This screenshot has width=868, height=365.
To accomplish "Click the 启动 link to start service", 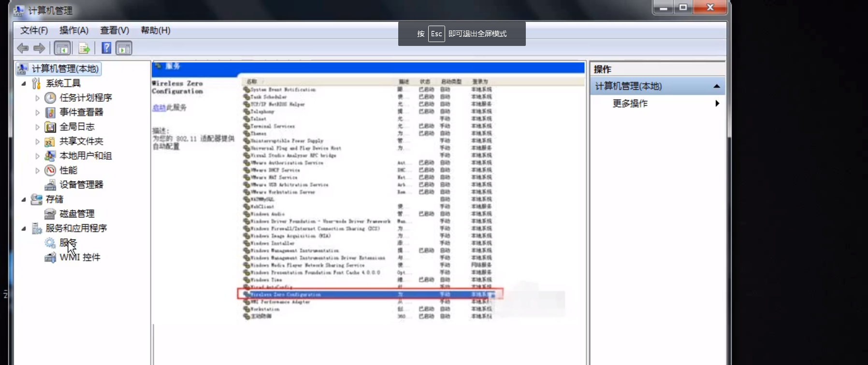I will coord(159,107).
